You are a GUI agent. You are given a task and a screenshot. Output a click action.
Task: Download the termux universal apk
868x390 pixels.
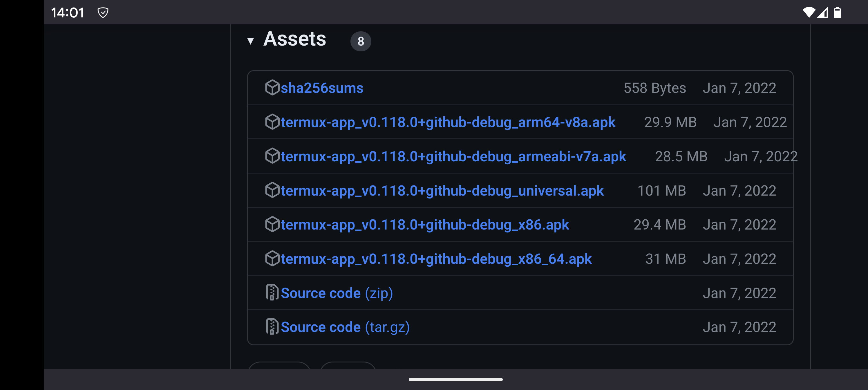pyautogui.click(x=442, y=191)
